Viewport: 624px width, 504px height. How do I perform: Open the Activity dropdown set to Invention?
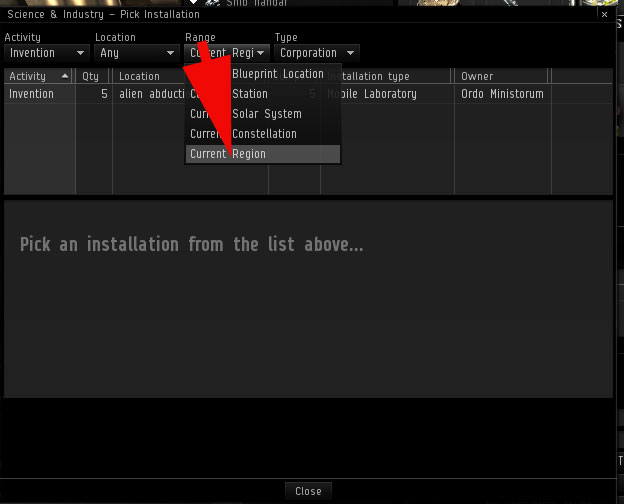point(47,53)
